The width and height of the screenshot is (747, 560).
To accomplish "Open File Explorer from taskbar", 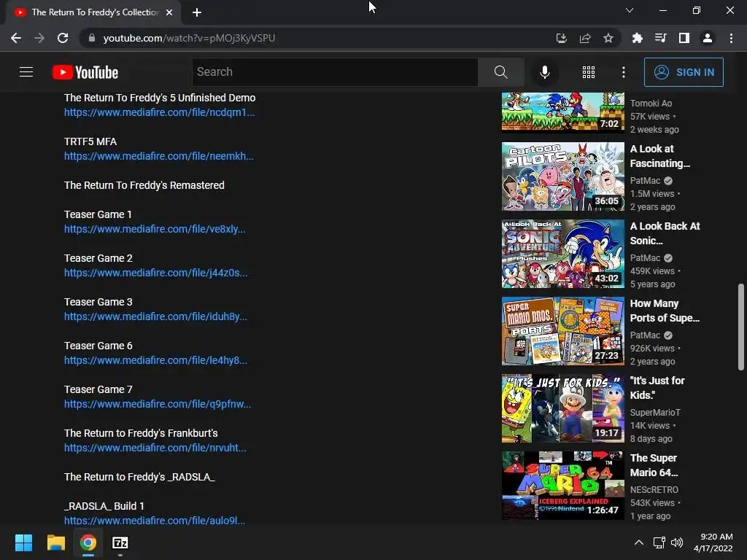I will pyautogui.click(x=55, y=542).
